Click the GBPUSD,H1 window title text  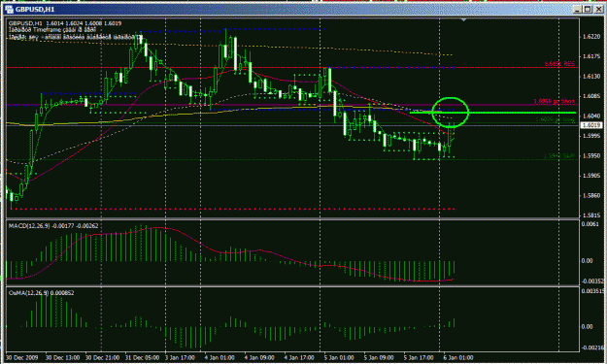[x=35, y=9]
